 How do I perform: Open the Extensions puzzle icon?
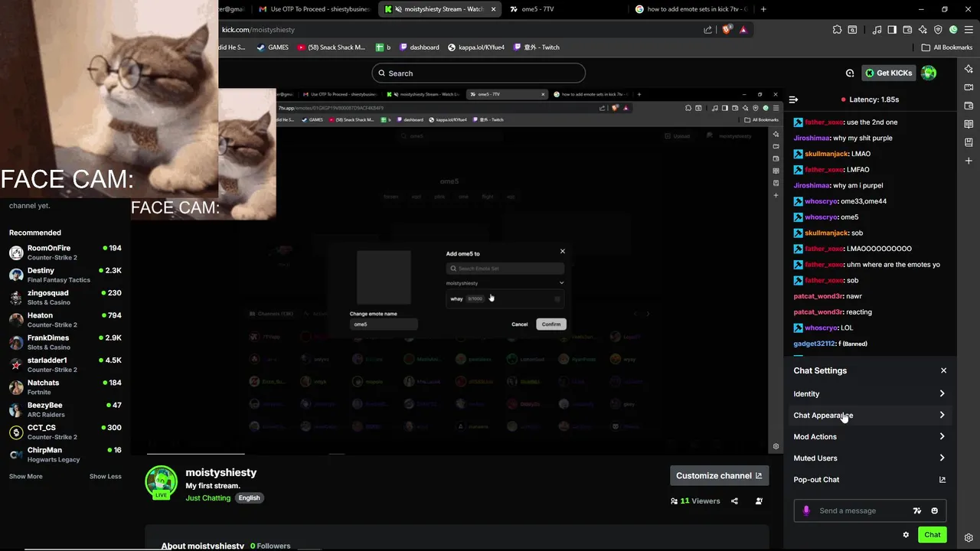pos(837,30)
